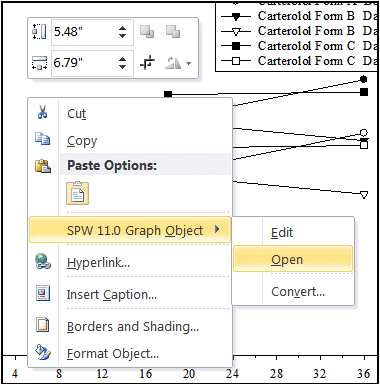This screenshot has height=385, width=380.
Task: Click the Paste Options: header text
Action: [112, 165]
